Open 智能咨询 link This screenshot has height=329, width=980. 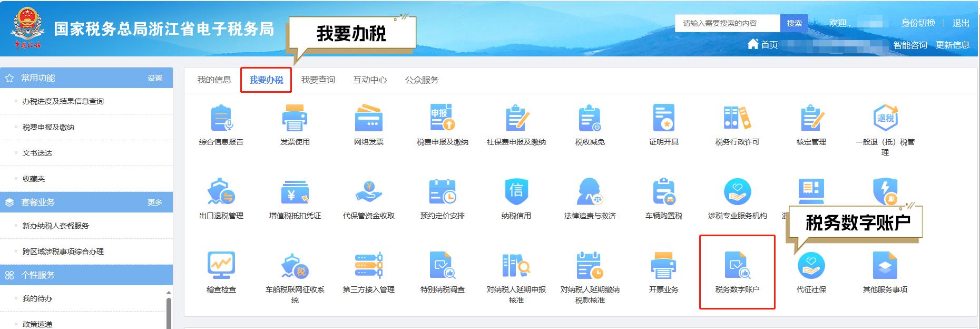[910, 45]
